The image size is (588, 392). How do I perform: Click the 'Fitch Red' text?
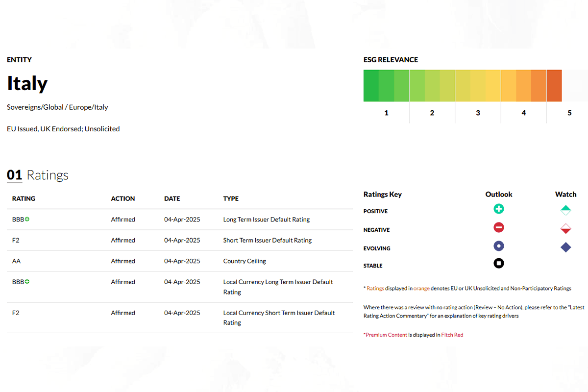point(452,335)
